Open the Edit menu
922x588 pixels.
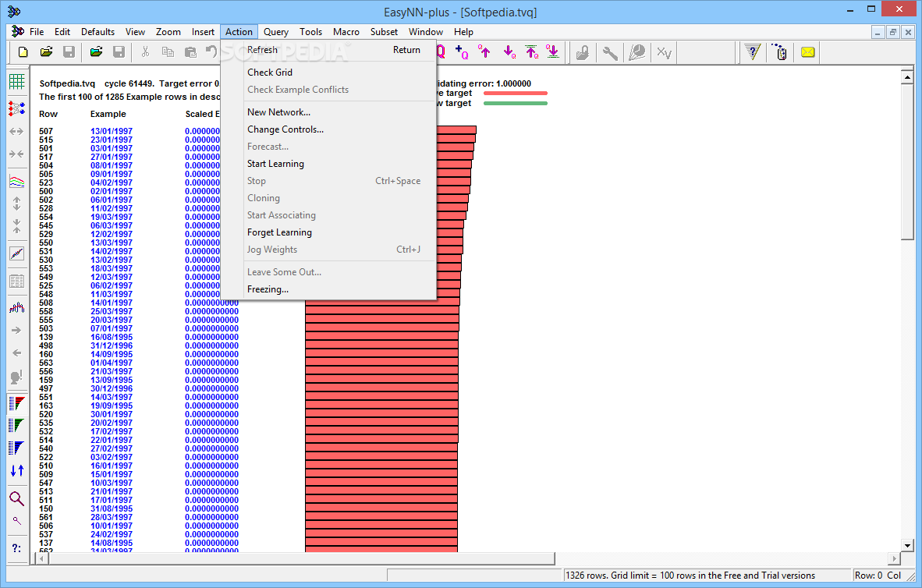[62, 32]
